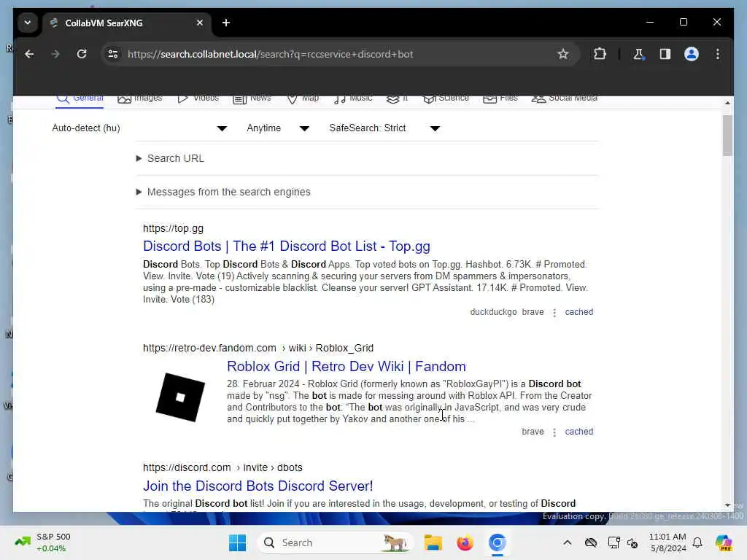Screen dimensions: 747x560
Task: Click the network display tray icon
Action: pyautogui.click(x=614, y=542)
